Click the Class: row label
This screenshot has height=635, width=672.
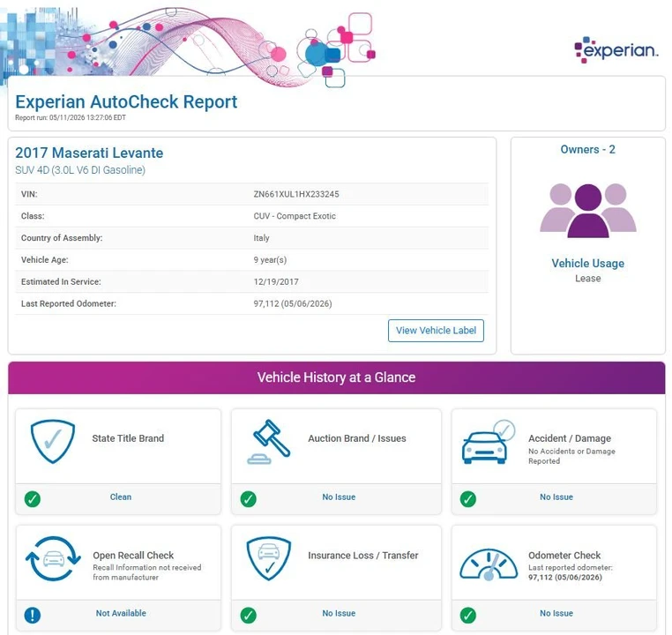(33, 216)
